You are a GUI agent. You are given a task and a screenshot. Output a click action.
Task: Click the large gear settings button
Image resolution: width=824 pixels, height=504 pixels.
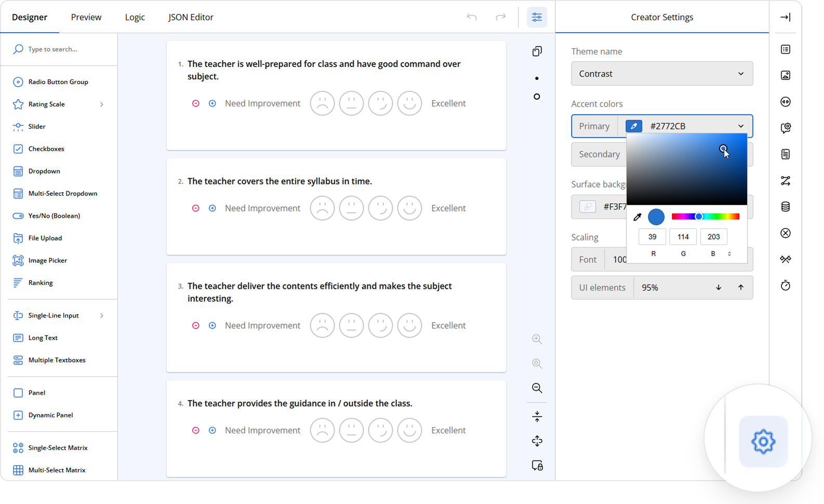[x=763, y=442]
